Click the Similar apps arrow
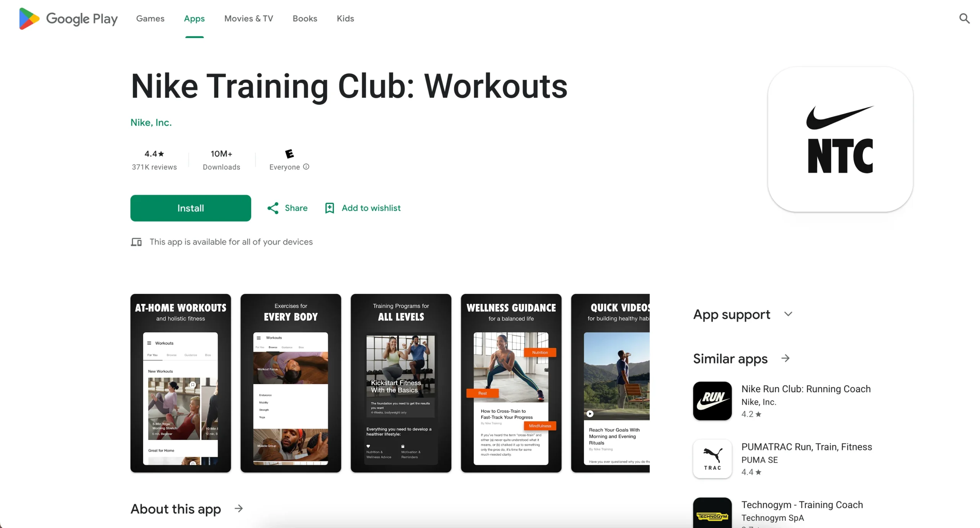Screen dimensions: 980x528 click(787, 358)
